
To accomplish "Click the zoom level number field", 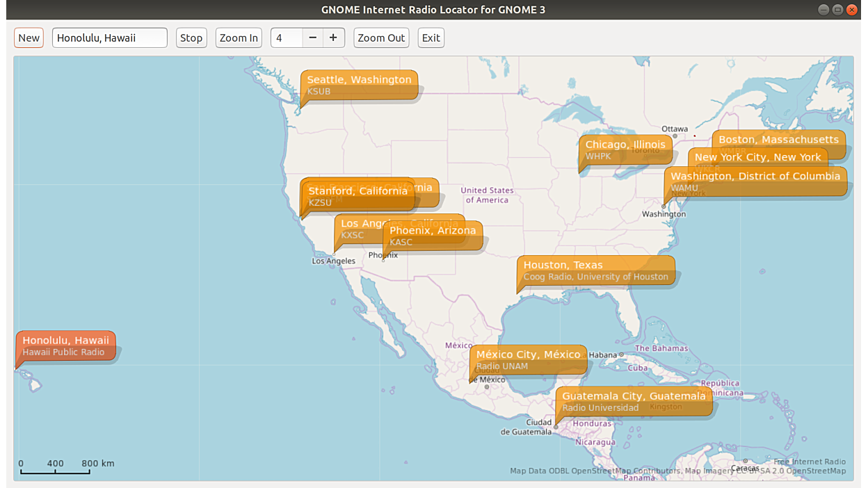I will point(287,38).
